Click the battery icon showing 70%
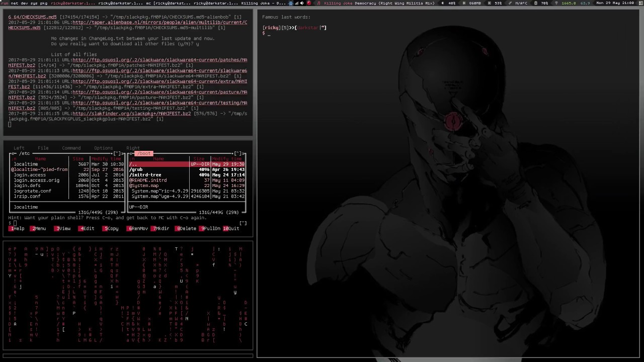This screenshot has width=644, height=362. pos(536,3)
